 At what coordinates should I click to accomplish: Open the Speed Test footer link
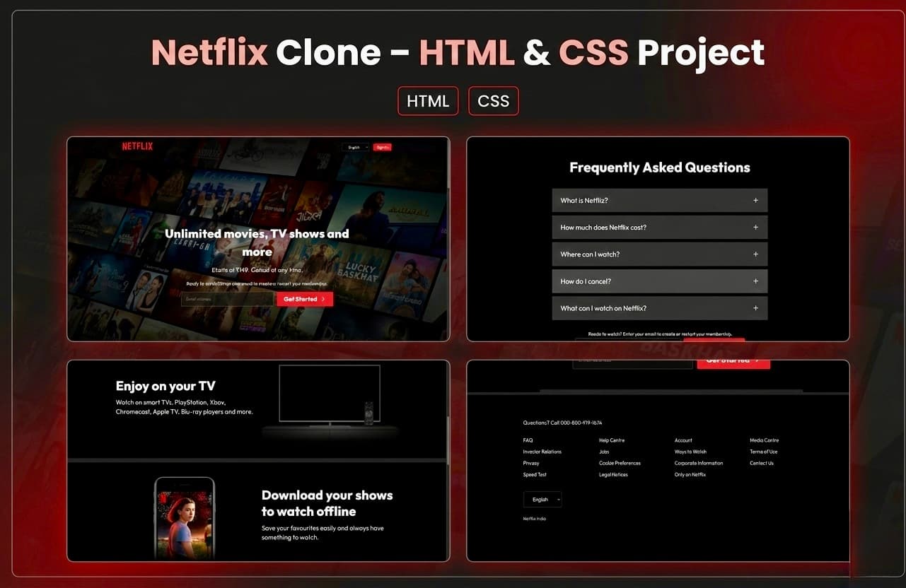point(535,475)
